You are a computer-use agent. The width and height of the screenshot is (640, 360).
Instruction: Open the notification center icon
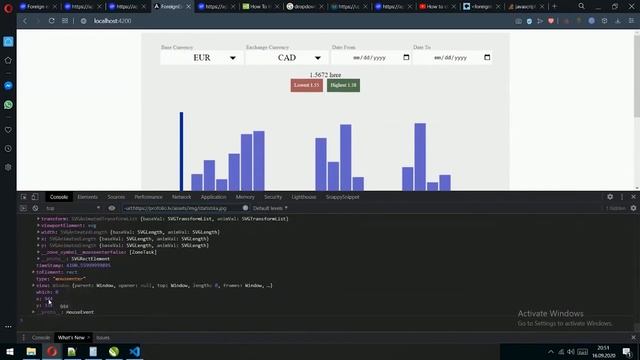point(627,351)
